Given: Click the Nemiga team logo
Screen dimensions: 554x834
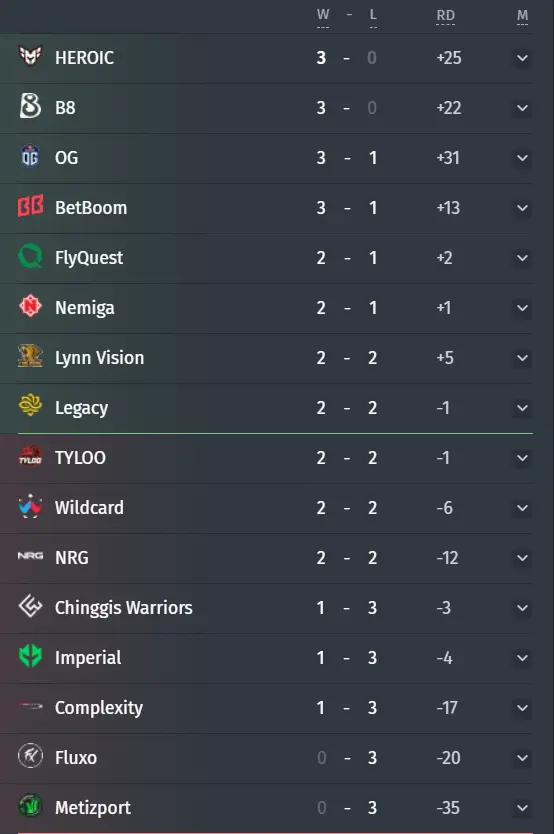Looking at the screenshot, I should [x=30, y=306].
